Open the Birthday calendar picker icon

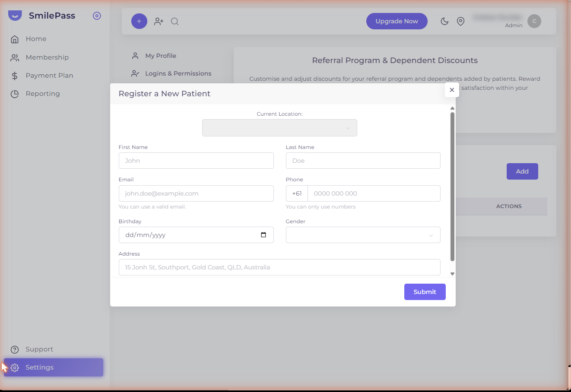click(263, 235)
